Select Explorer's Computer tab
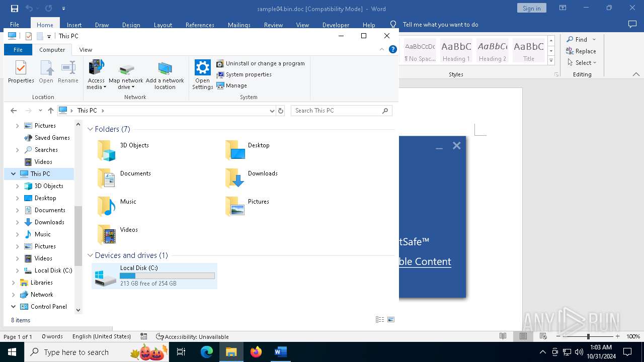The width and height of the screenshot is (644, 362). click(52, 50)
